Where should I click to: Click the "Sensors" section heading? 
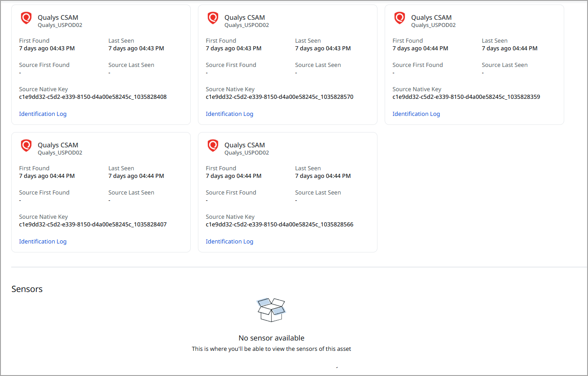pyautogui.click(x=27, y=289)
